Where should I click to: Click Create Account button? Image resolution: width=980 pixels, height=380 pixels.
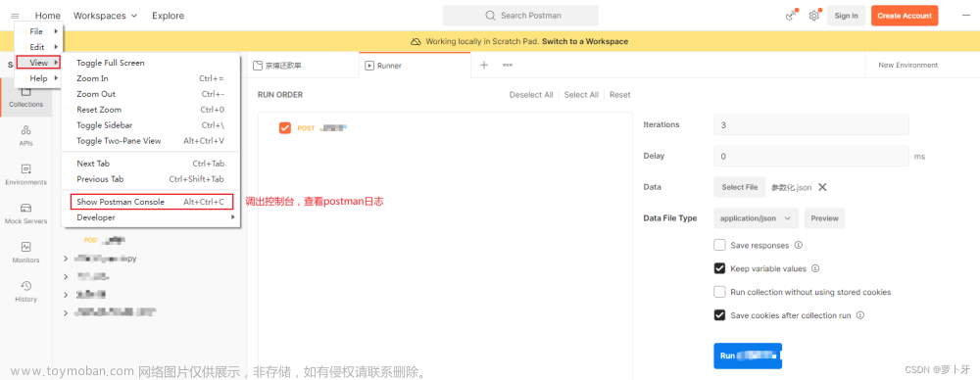[x=905, y=16]
